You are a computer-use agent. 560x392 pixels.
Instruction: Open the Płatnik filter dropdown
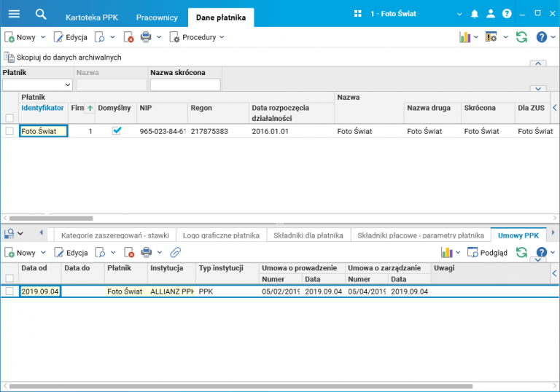[x=68, y=85]
